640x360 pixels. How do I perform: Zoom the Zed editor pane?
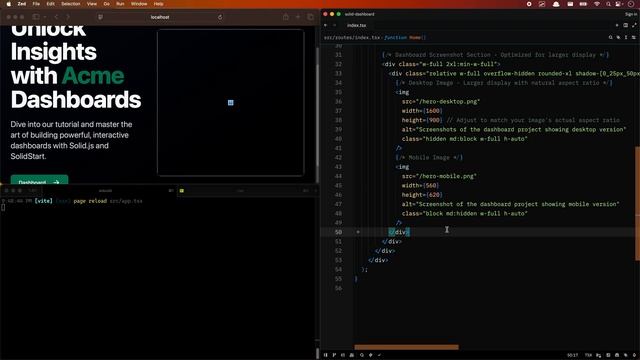pos(634,25)
